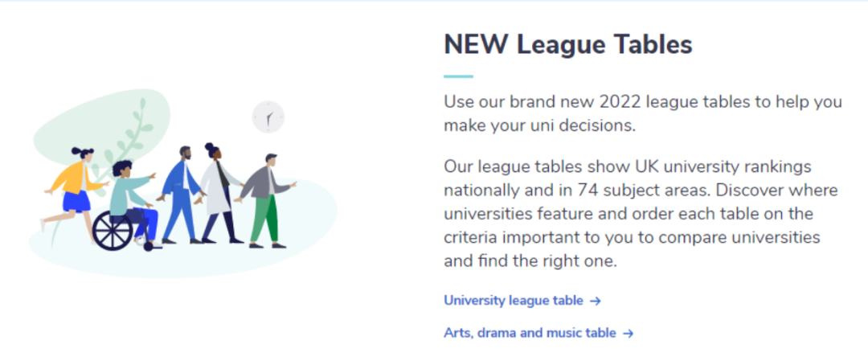Click the wheelchair's large wheel
Viewport: 868px width, 361px height.
pyautogui.click(x=113, y=230)
